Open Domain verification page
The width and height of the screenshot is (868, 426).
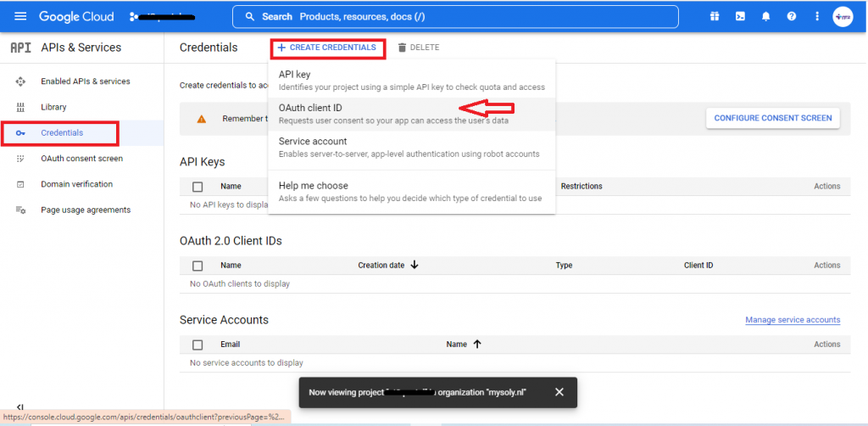(x=76, y=184)
